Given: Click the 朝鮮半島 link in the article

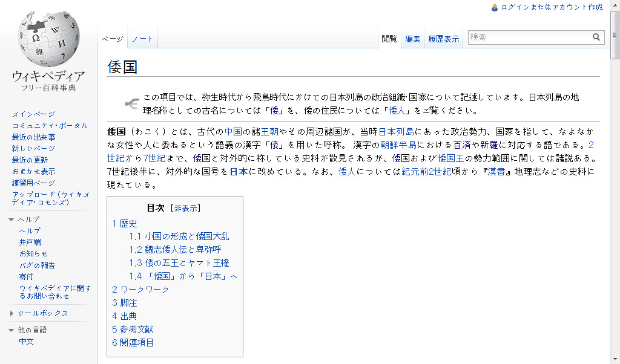Looking at the screenshot, I should coord(398,145).
